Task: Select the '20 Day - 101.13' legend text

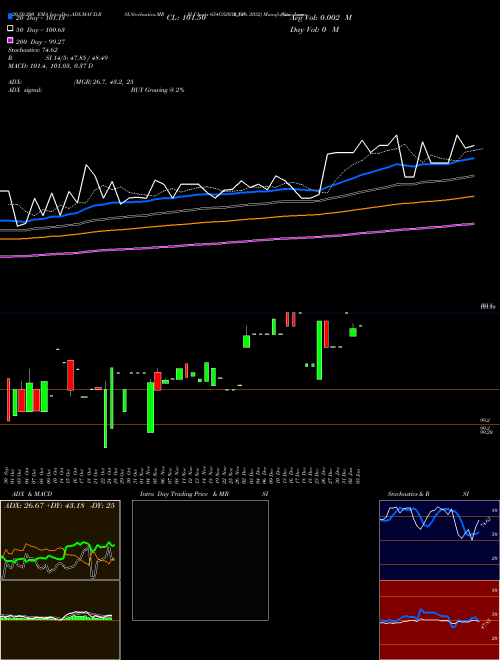Action: [40, 18]
